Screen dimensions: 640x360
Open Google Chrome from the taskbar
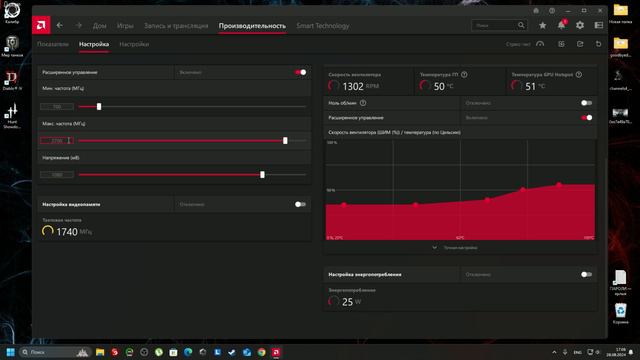[261, 352]
